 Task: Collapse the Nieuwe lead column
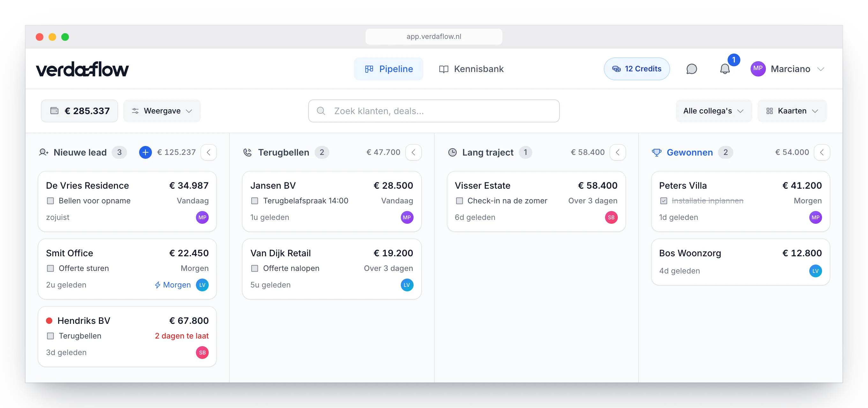point(209,152)
